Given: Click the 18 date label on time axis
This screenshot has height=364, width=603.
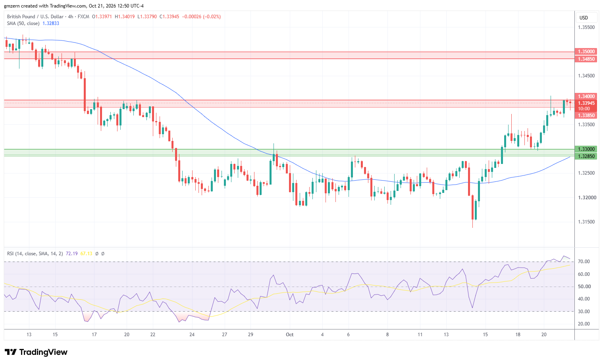Looking at the screenshot, I should [x=518, y=335].
